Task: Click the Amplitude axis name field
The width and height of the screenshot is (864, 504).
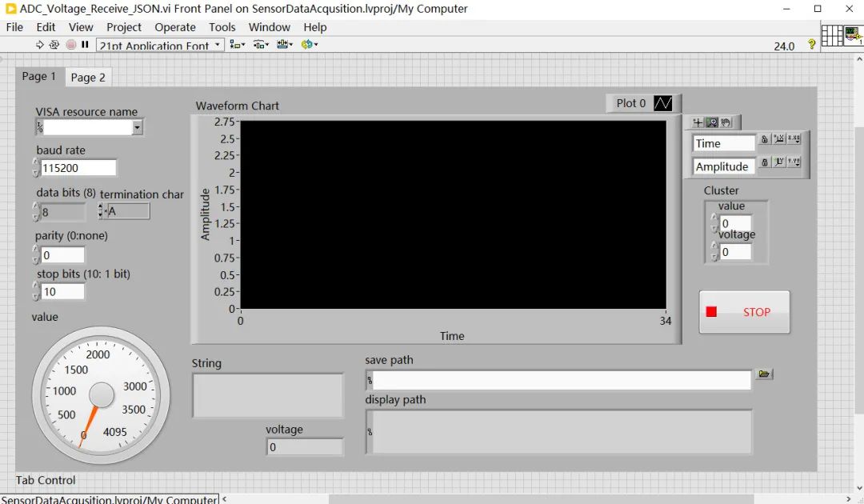Action: click(723, 166)
